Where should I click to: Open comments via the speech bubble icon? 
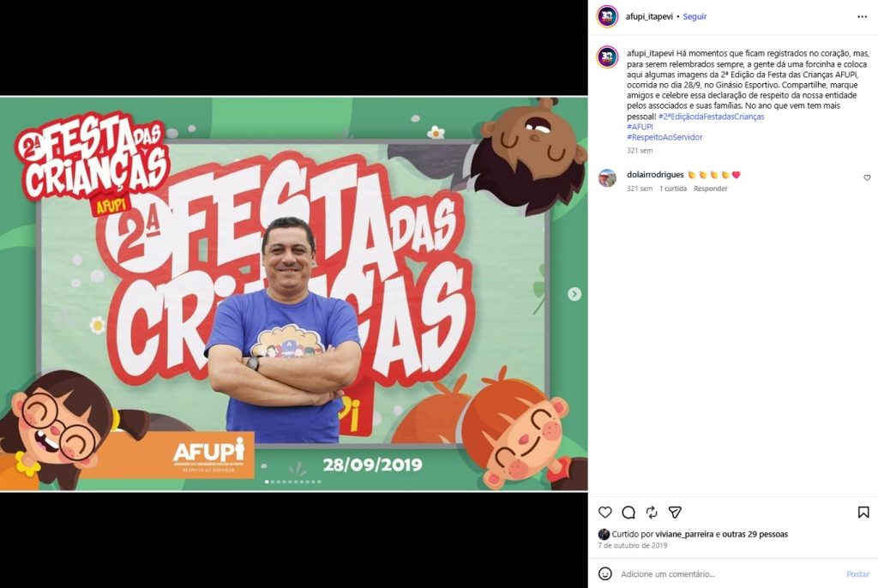(x=628, y=512)
